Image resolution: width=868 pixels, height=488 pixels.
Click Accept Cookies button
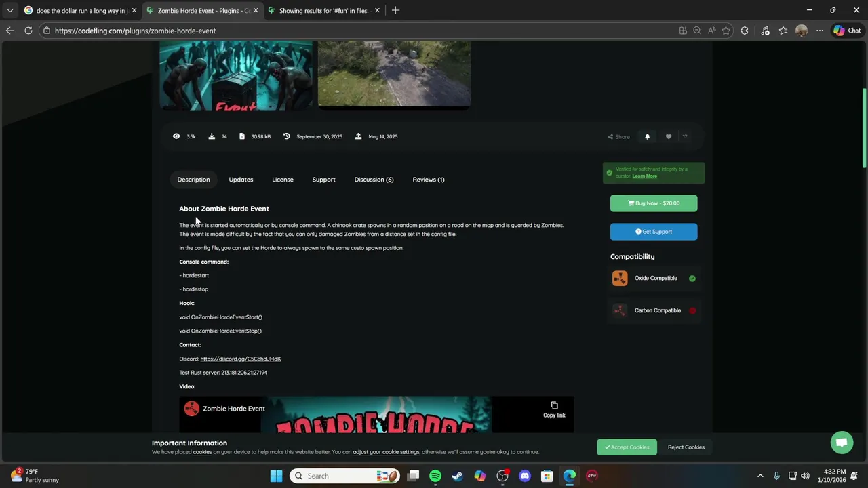(x=627, y=447)
